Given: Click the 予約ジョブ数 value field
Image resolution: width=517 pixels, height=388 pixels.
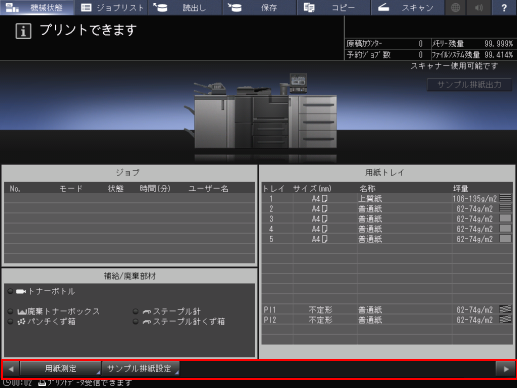Looking at the screenshot, I should (x=420, y=55).
